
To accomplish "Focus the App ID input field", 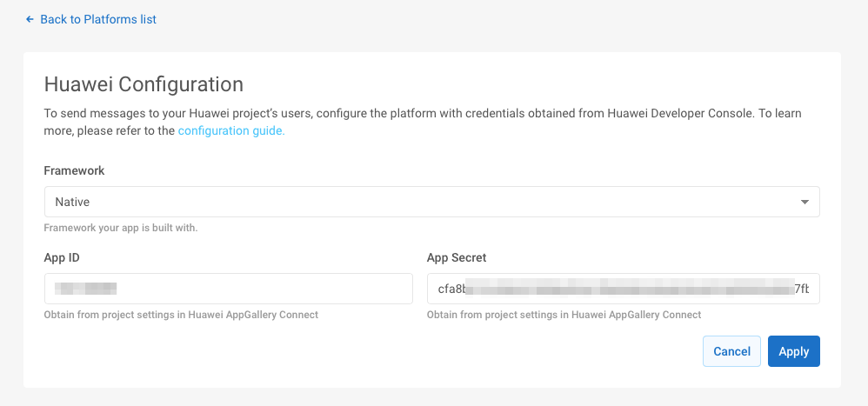I will (x=228, y=289).
